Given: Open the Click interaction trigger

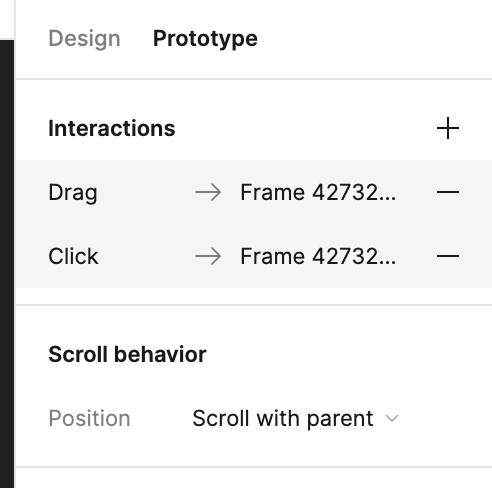Looking at the screenshot, I should [x=73, y=256].
